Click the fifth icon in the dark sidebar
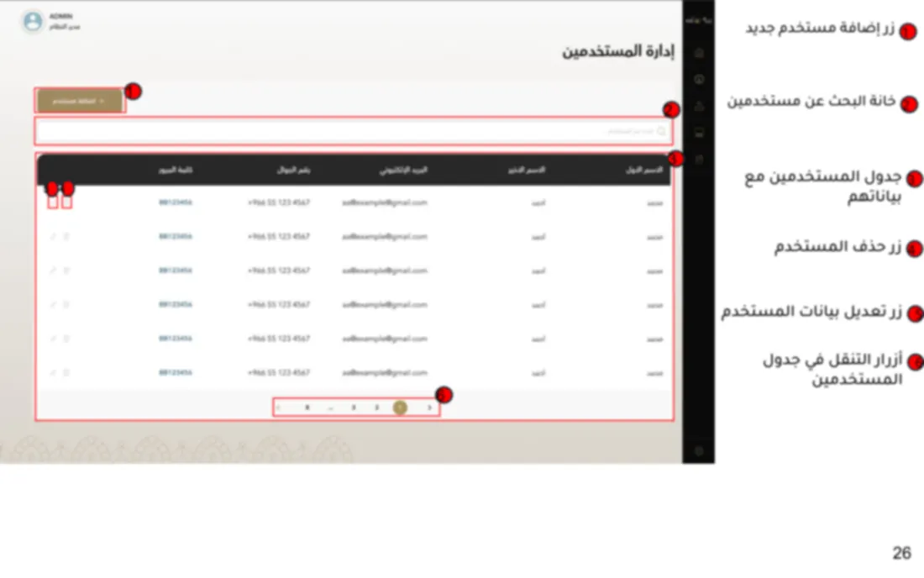The image size is (924, 578). click(699, 160)
